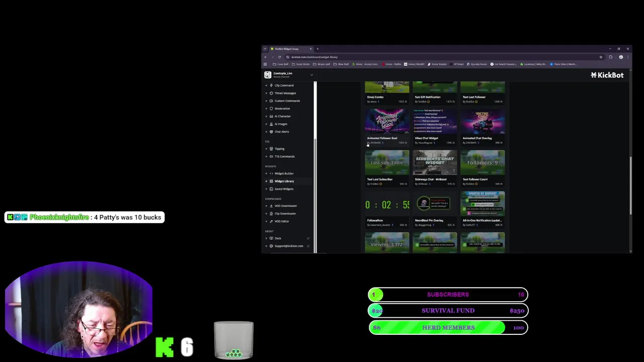This screenshot has width=644, height=362.
Task: Close the KickBot Widget Library tab
Action: (310, 49)
